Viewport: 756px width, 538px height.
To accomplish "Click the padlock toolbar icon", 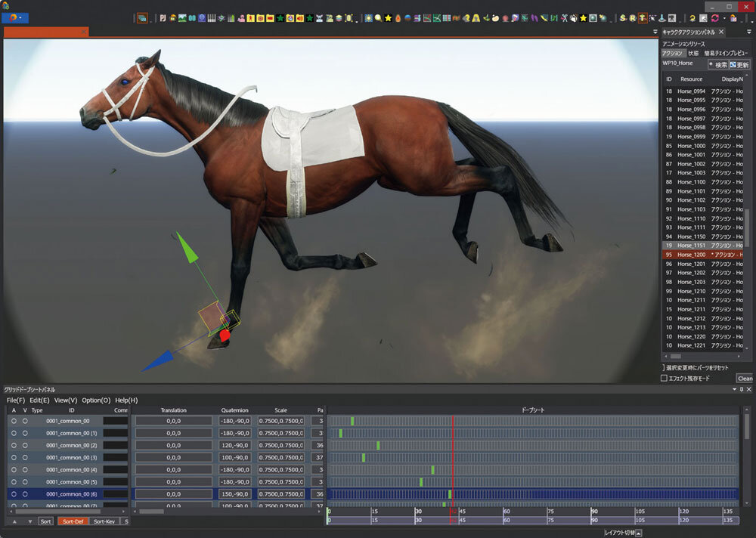I will [x=733, y=18].
